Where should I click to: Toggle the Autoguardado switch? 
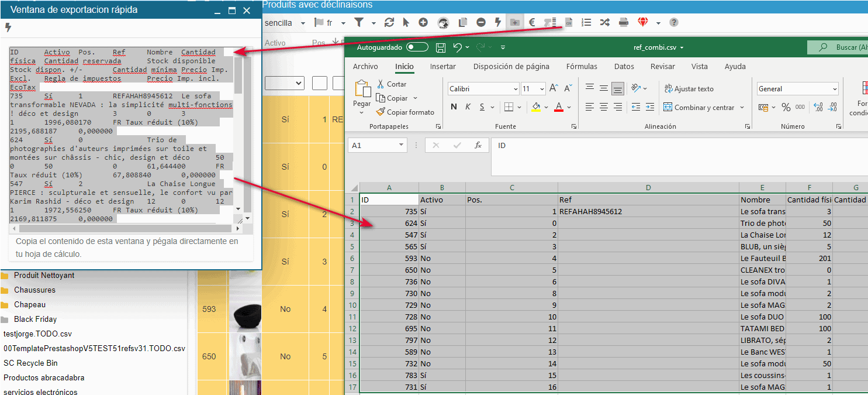pyautogui.click(x=417, y=47)
